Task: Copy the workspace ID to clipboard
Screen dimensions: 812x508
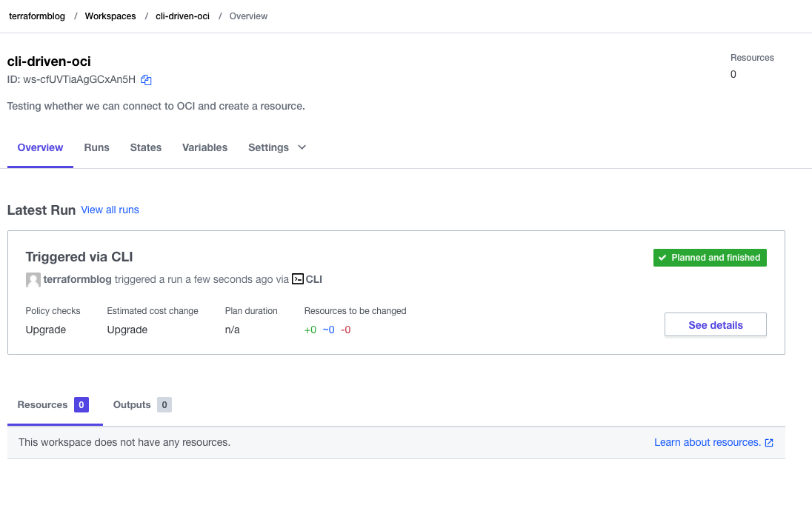Action: coord(145,79)
